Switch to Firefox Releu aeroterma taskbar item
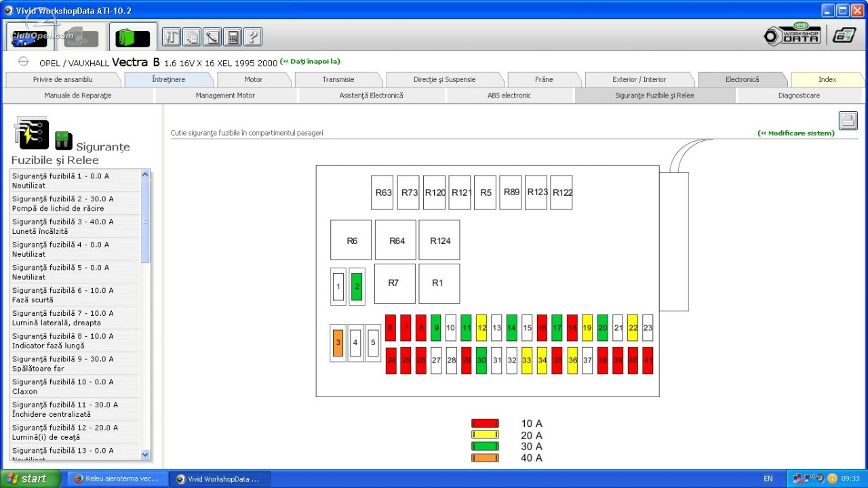Image resolution: width=868 pixels, height=488 pixels. pyautogui.click(x=117, y=479)
